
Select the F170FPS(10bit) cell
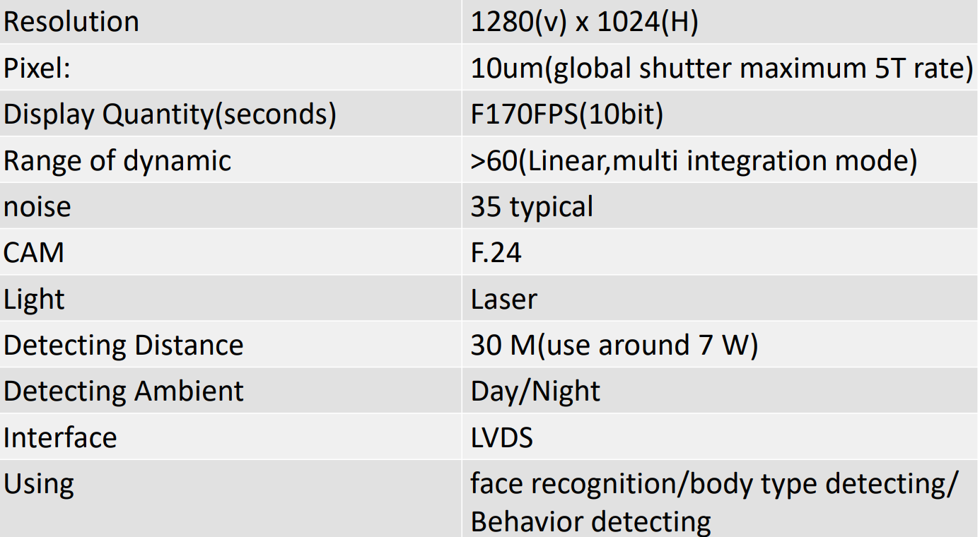721,114
